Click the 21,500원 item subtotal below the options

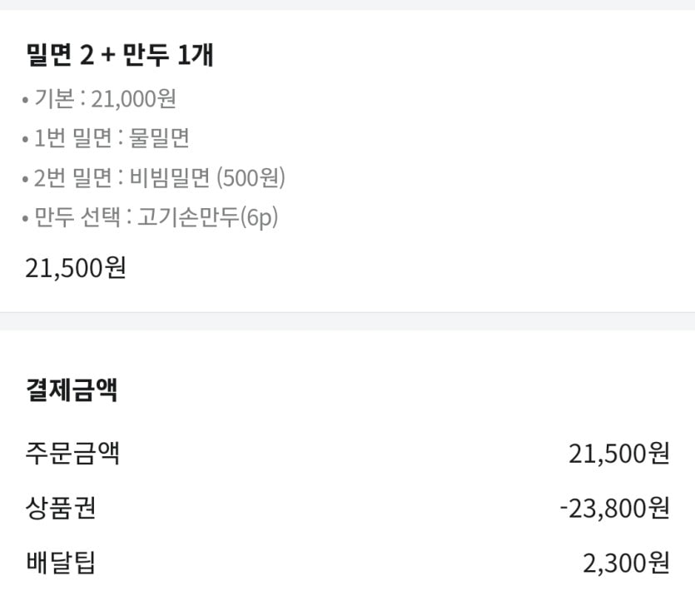[x=76, y=268]
